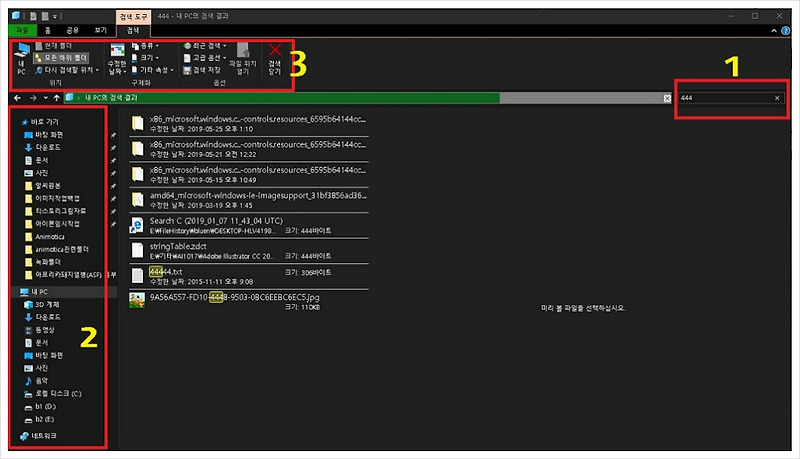
Task: Click folder icon of result dated 2019-05-25
Action: 137,123
